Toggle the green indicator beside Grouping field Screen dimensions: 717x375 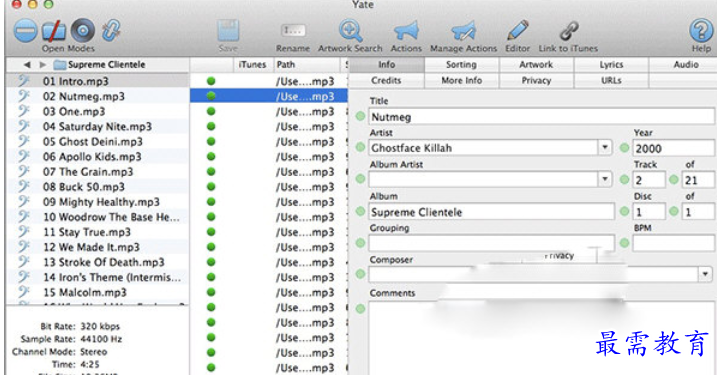click(x=360, y=243)
